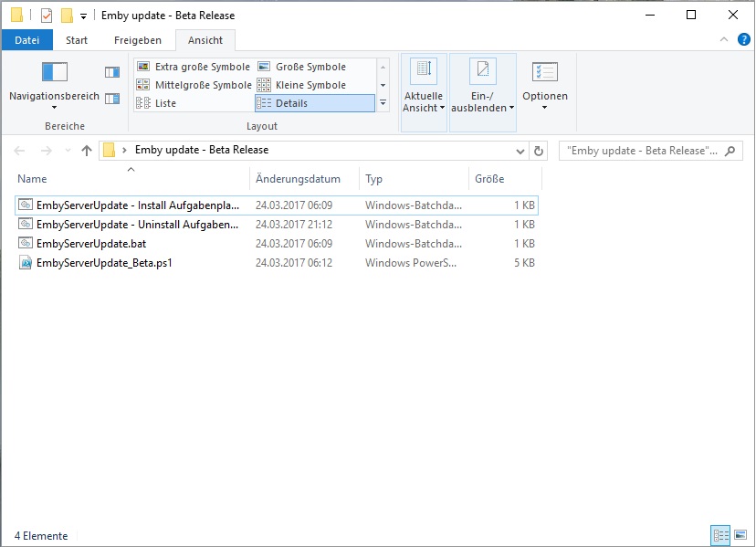756x547 pixels.
Task: Click the 5 KB size cell
Action: [524, 263]
